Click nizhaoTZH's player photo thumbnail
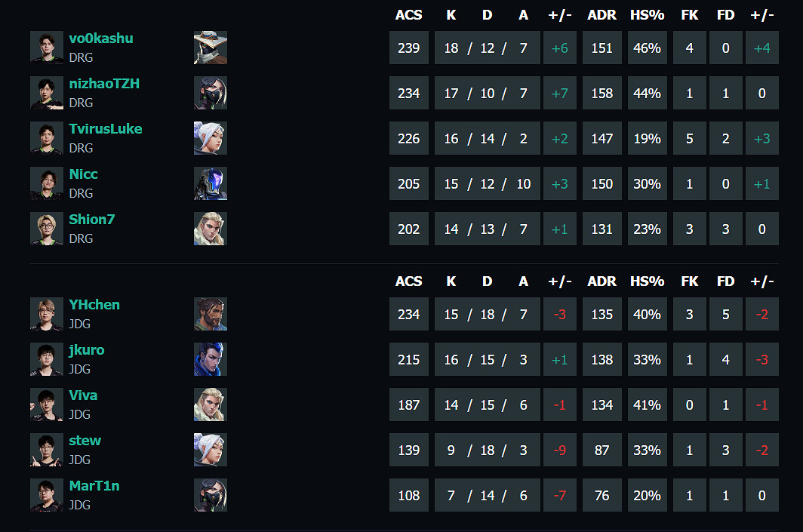This screenshot has width=803, height=532. (47, 93)
